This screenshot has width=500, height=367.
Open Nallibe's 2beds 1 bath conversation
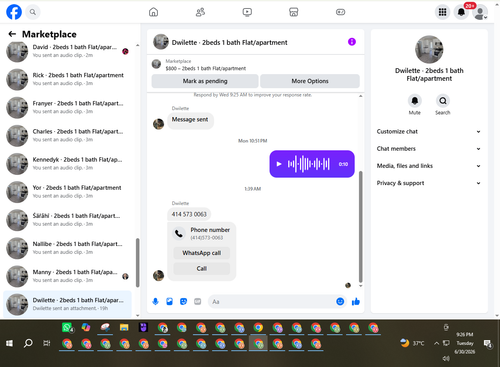(68, 248)
